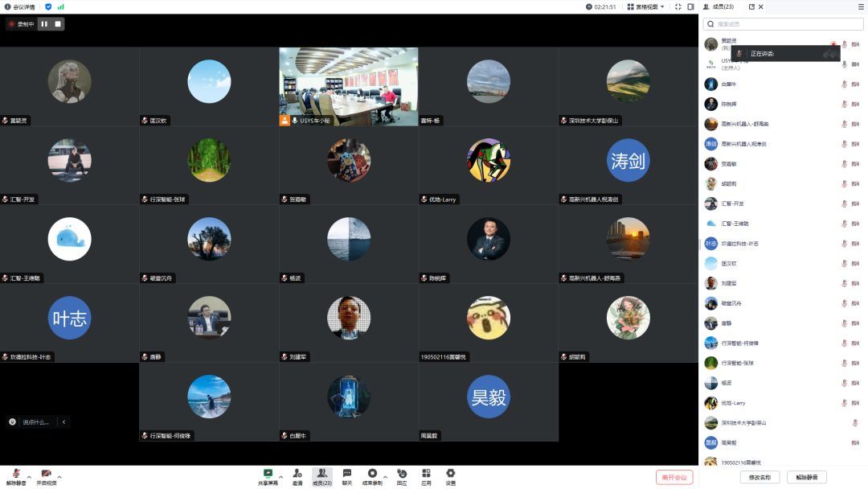The width and height of the screenshot is (868, 489).
Task: Click the 解除静音 button in members panel
Action: tap(807, 478)
